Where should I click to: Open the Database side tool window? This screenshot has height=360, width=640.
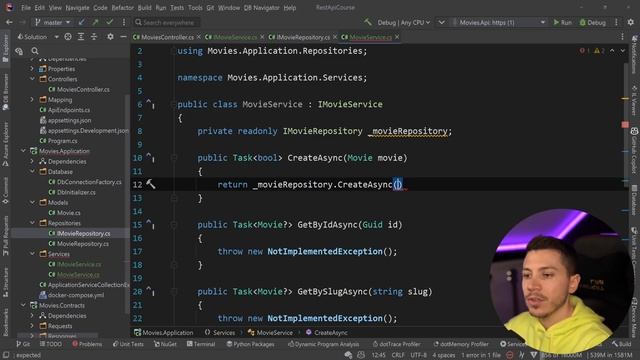tap(634, 201)
